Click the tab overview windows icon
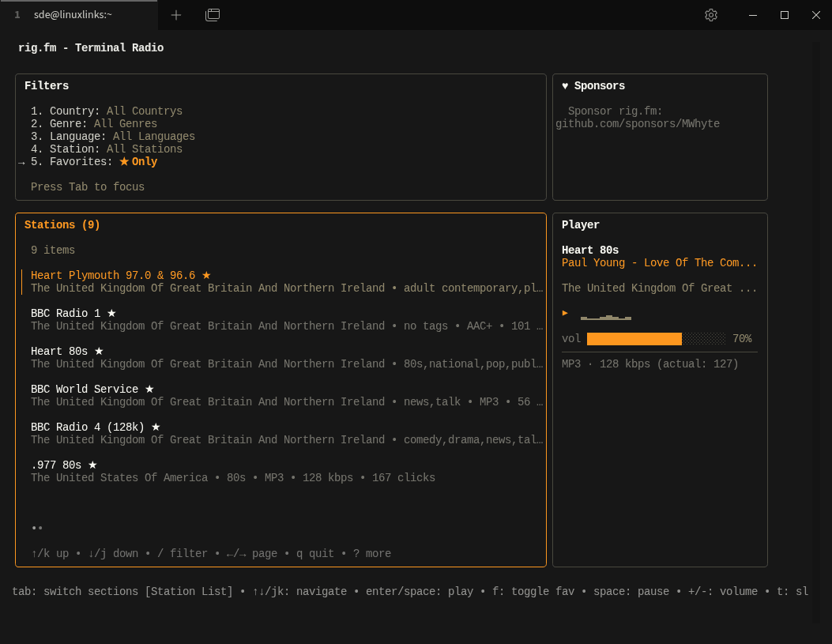The height and width of the screenshot is (644, 832). click(x=213, y=15)
